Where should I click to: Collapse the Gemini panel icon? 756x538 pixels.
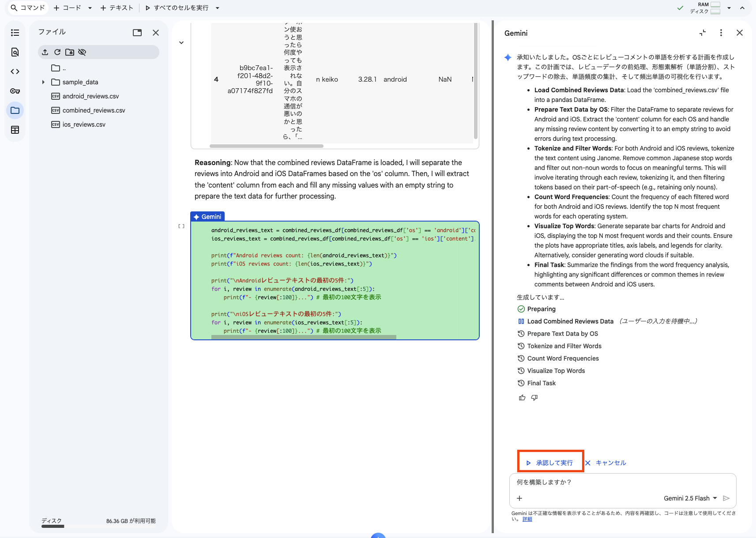click(x=703, y=33)
